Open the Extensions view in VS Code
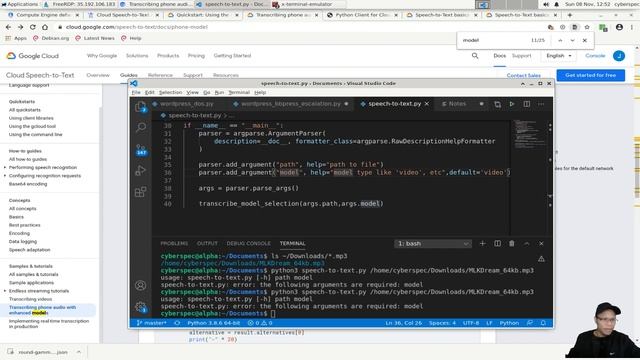 (141, 192)
